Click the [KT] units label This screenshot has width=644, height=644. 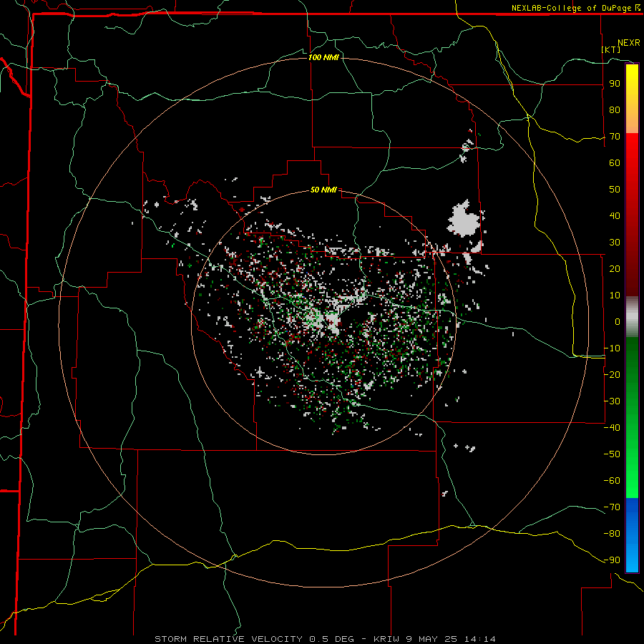coord(611,49)
